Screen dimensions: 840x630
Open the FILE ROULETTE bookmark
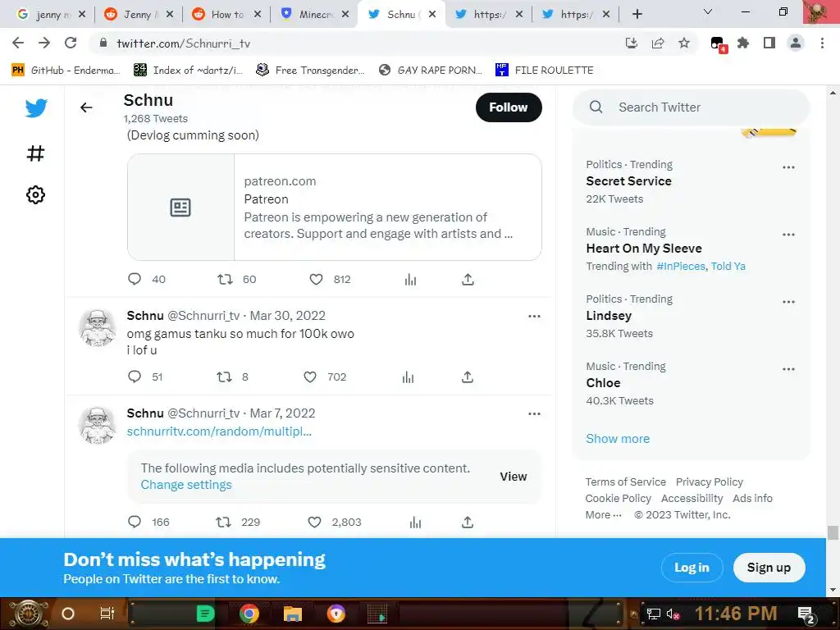click(x=545, y=71)
